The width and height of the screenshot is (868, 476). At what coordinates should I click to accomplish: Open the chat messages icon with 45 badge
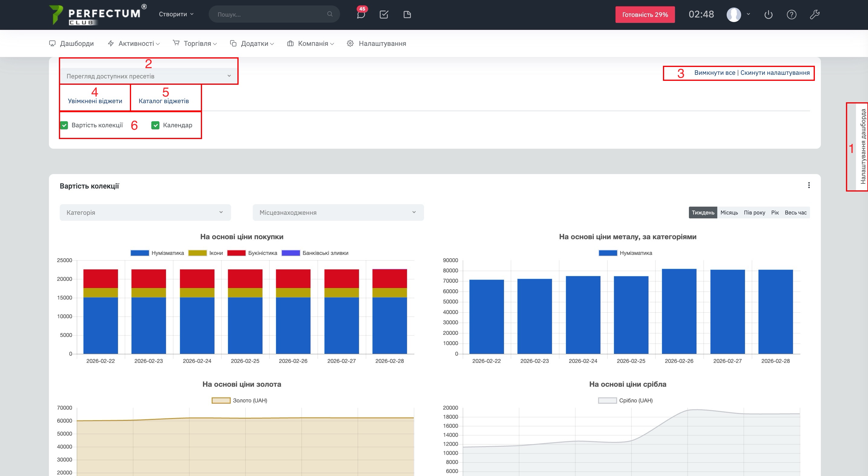[361, 14]
